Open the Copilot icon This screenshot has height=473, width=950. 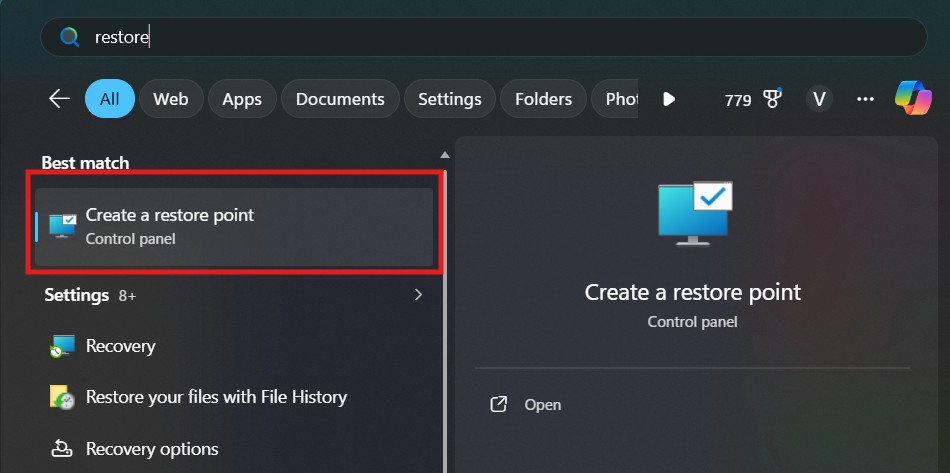coord(913,98)
